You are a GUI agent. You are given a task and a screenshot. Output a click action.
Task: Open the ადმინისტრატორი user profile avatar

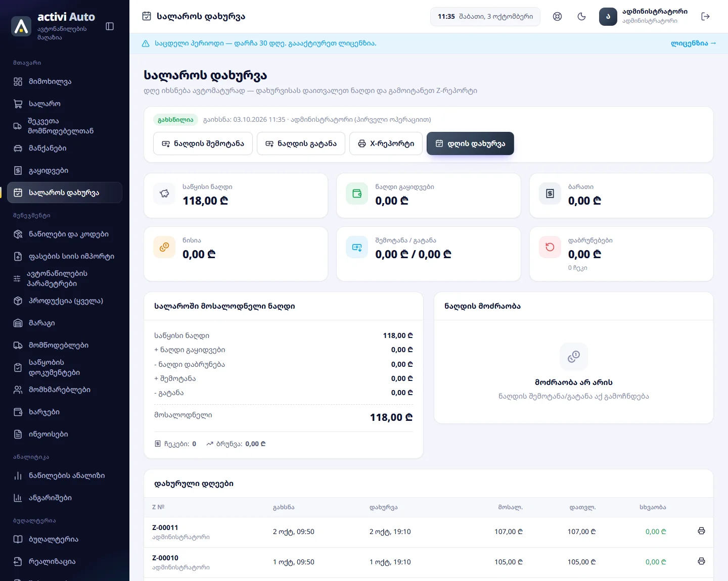point(608,17)
